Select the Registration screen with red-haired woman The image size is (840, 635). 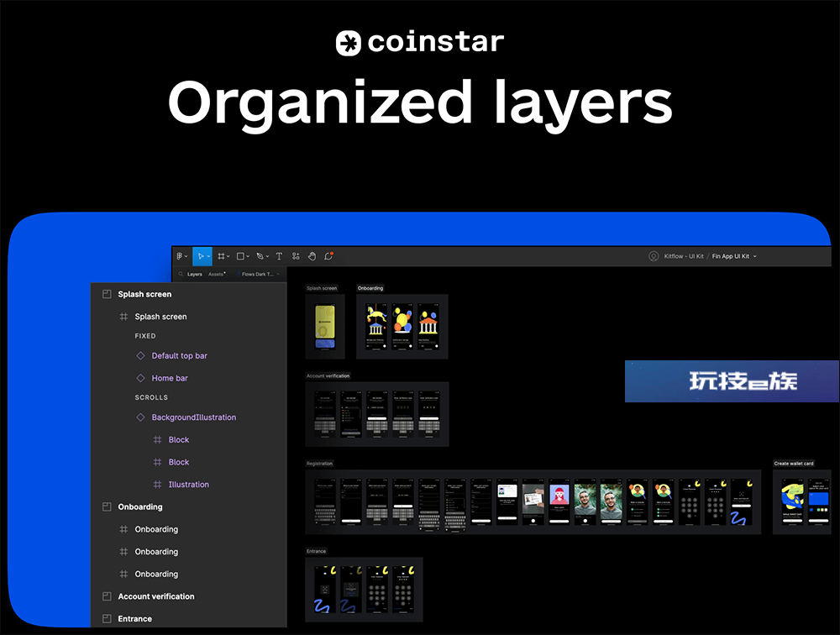tap(559, 502)
